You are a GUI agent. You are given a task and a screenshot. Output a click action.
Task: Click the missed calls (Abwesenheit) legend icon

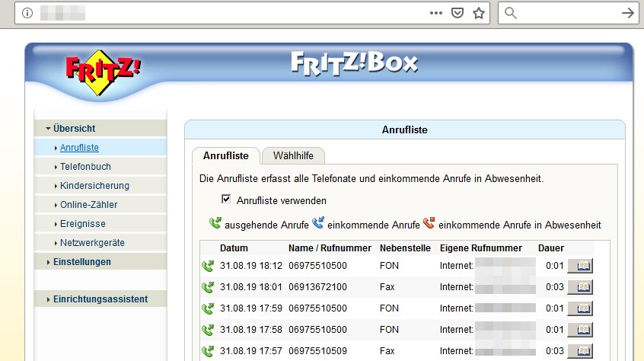pos(429,223)
